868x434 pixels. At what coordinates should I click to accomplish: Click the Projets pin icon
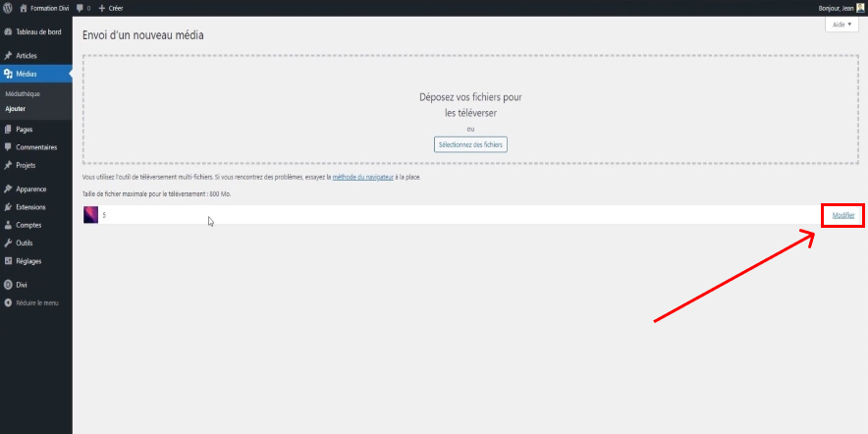coord(8,166)
